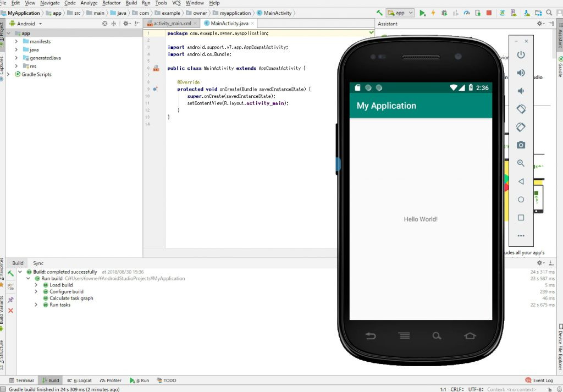Image resolution: width=563 pixels, height=392 pixels.
Task: Click the Debug app bug icon
Action: click(x=444, y=13)
